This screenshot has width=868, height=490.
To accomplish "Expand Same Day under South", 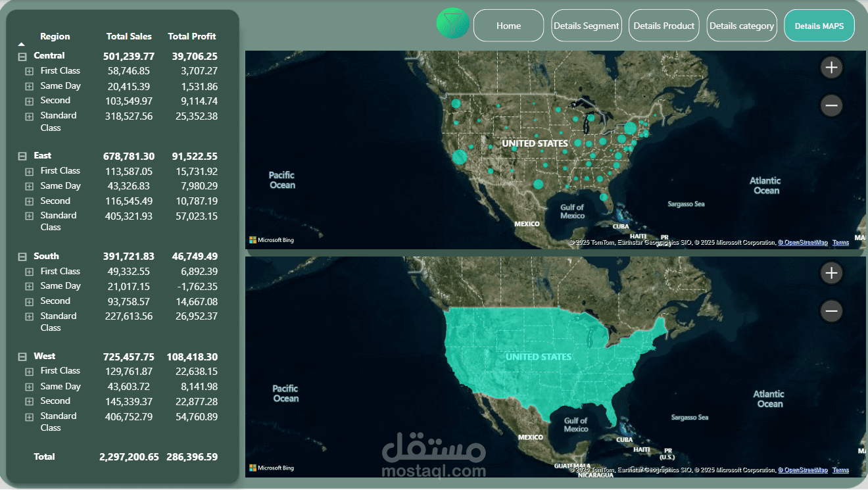I will pos(29,287).
